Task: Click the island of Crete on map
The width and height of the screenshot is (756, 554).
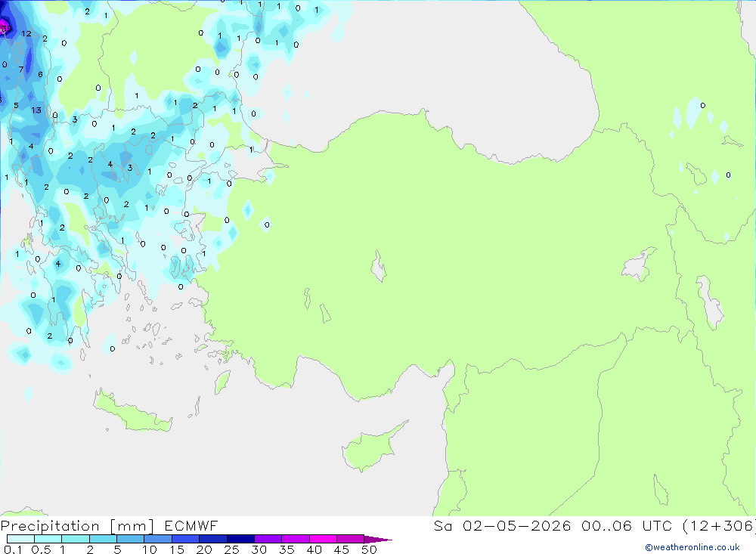Action: 131,412
